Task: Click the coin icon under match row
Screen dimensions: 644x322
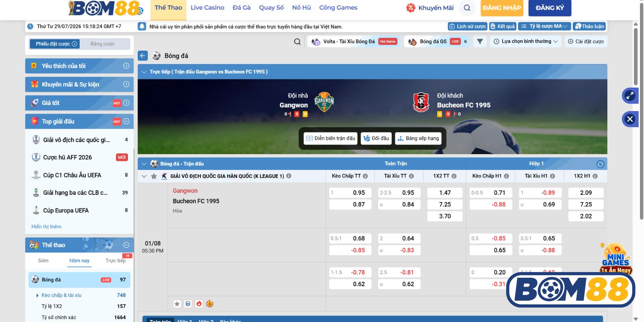Action: [210, 304]
